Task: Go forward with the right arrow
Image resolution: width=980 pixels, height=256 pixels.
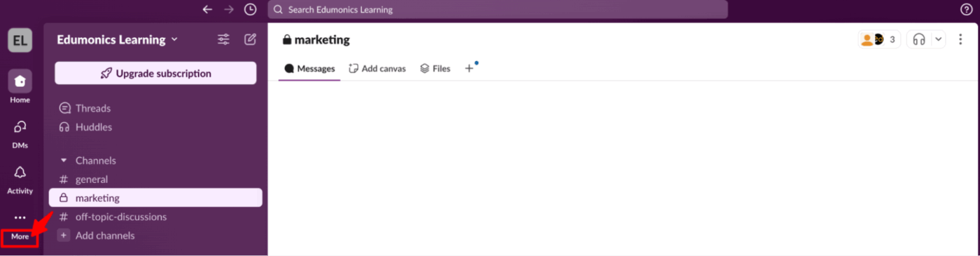Action: pyautogui.click(x=229, y=10)
